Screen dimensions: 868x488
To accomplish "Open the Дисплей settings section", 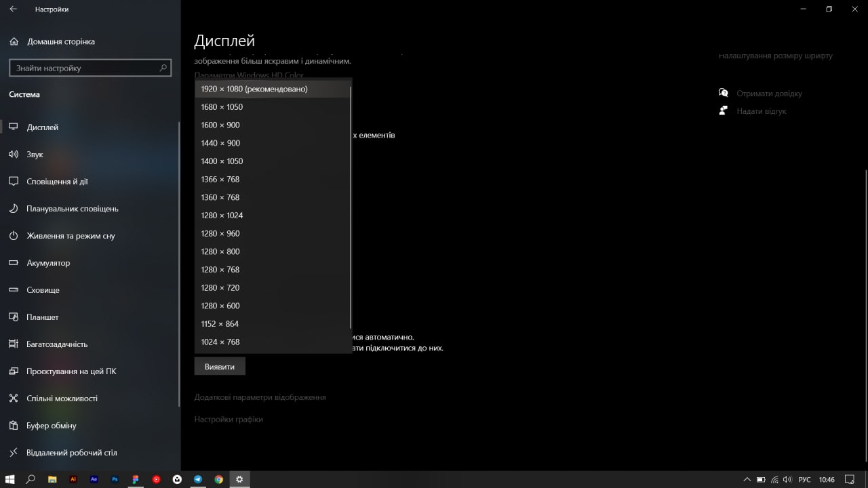I will (x=90, y=127).
